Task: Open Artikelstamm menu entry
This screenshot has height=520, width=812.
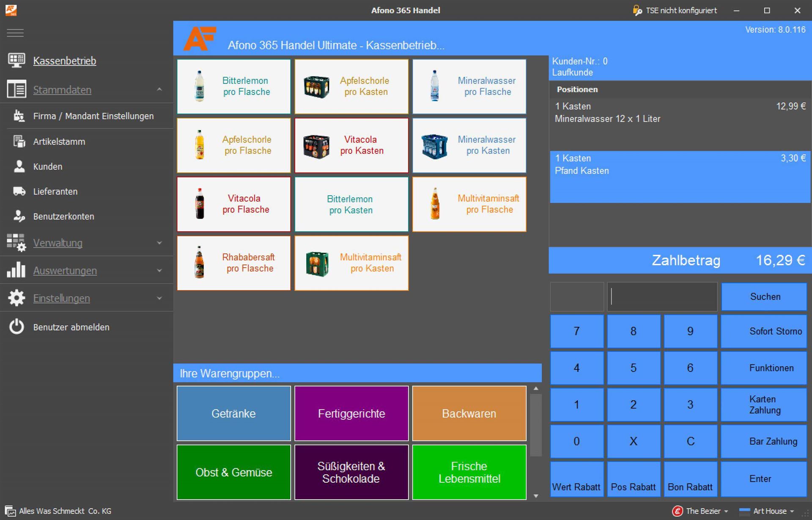Action: click(x=59, y=142)
